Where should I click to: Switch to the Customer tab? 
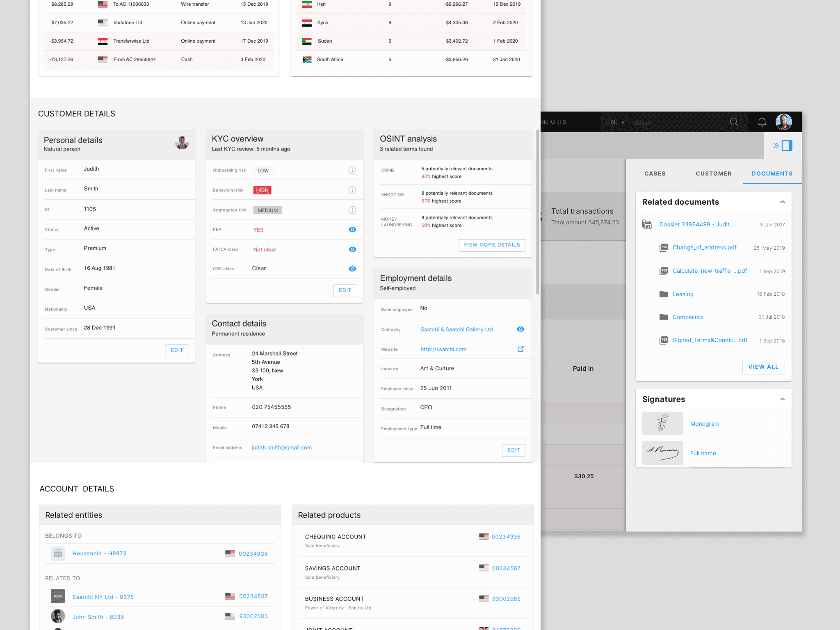point(713,173)
